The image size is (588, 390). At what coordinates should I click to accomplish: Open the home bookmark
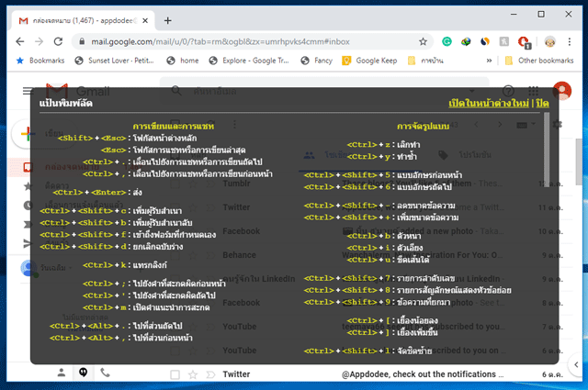183,61
